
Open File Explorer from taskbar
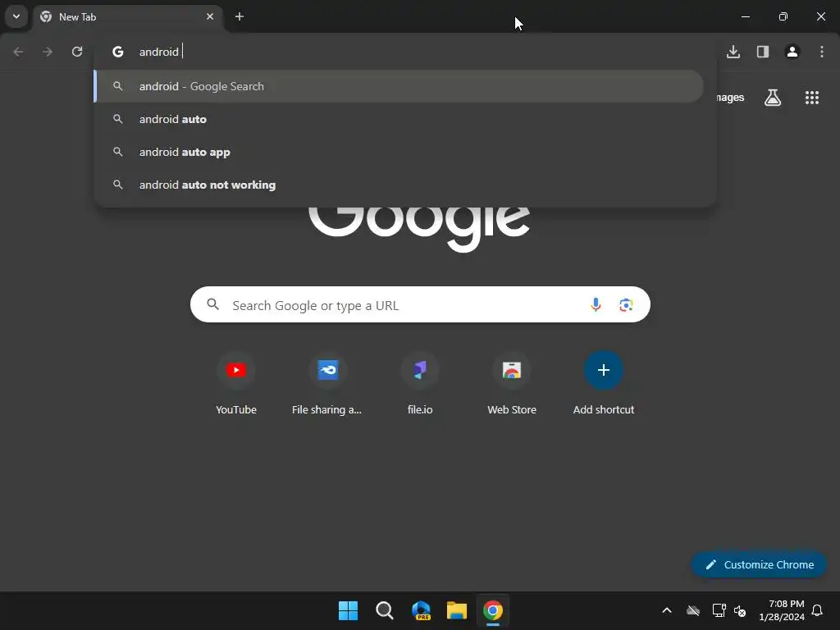point(457,610)
